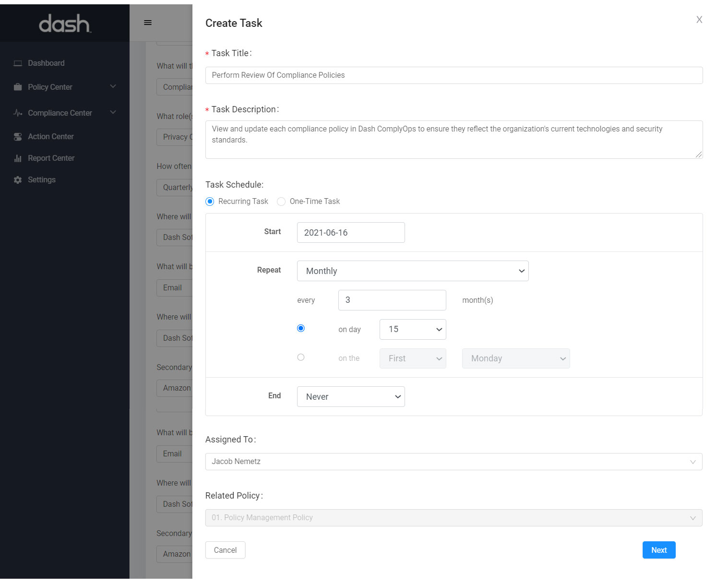Expand the Policy Center sidebar menu chevron
The width and height of the screenshot is (728, 584).
(x=113, y=86)
